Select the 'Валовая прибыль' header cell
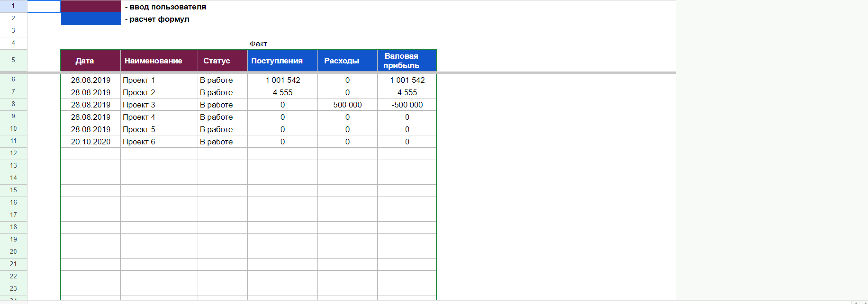 pyautogui.click(x=407, y=61)
